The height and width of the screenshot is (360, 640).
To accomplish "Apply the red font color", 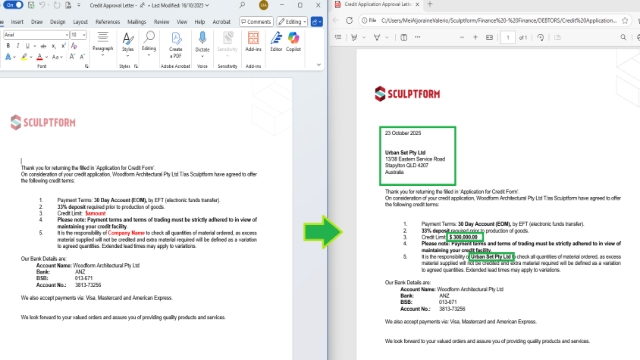I will click(x=40, y=57).
